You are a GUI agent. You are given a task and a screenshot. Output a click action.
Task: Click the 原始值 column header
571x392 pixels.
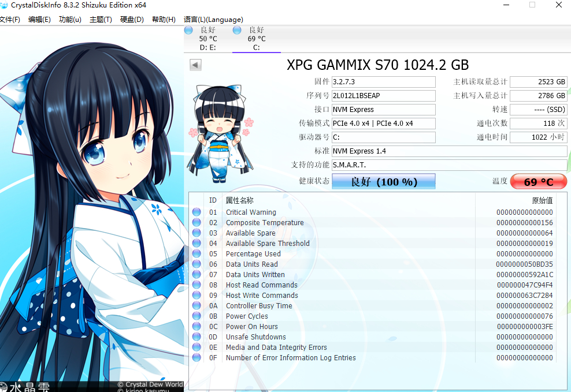point(542,200)
